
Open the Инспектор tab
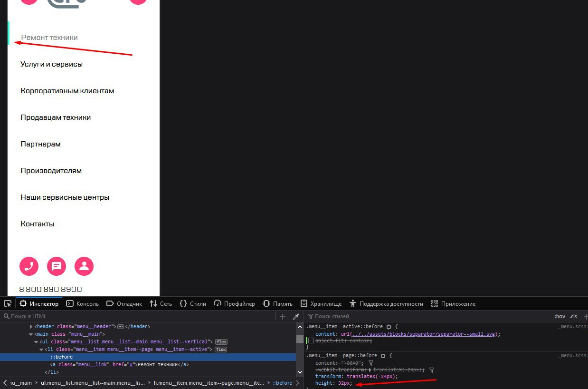[x=39, y=303]
